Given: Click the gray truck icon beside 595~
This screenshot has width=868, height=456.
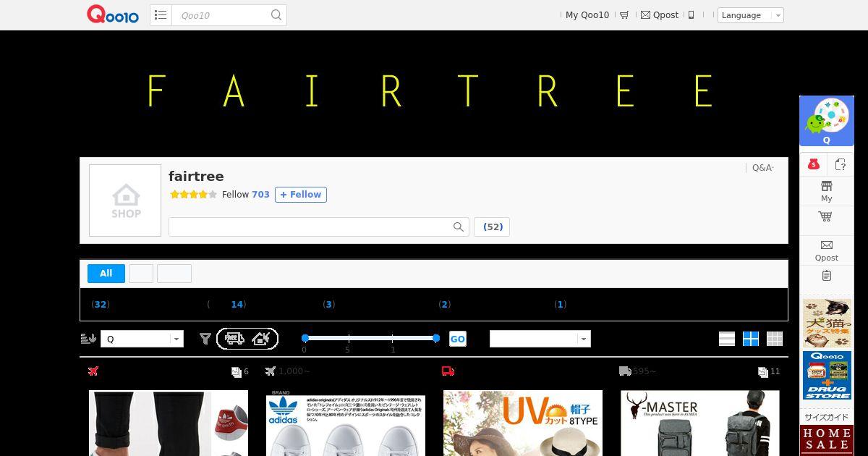Looking at the screenshot, I should 625,371.
